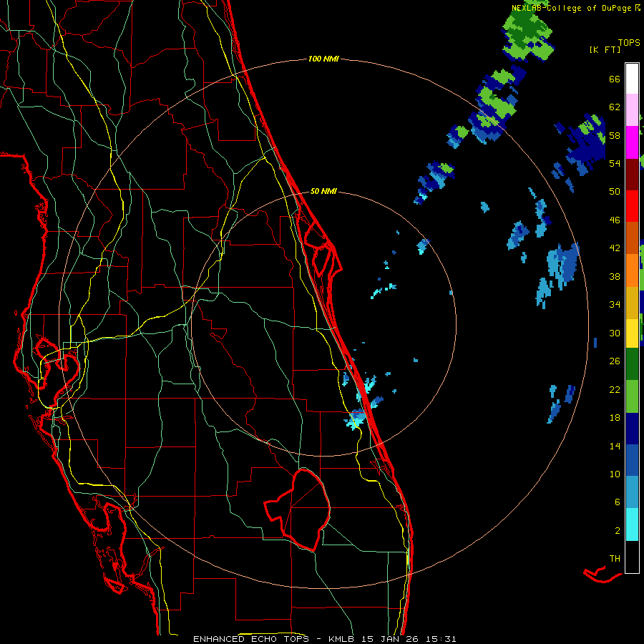Click the orange 38 kft legend swatch

coord(632,270)
